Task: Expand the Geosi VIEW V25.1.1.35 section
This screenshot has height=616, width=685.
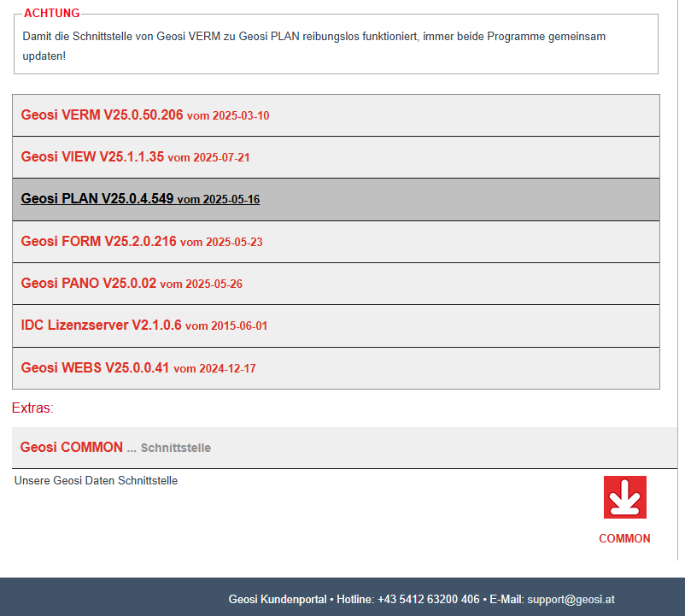Action: click(336, 157)
